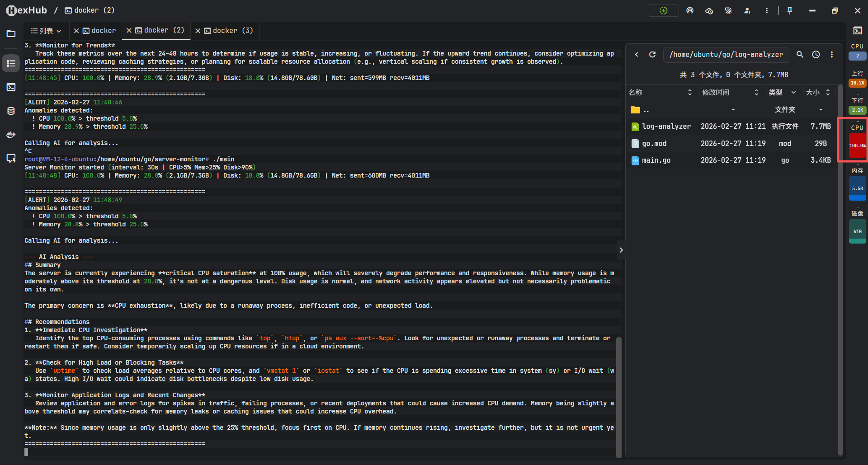
Task: Click the 磁盘 61G disk gauge
Action: pyautogui.click(x=858, y=231)
